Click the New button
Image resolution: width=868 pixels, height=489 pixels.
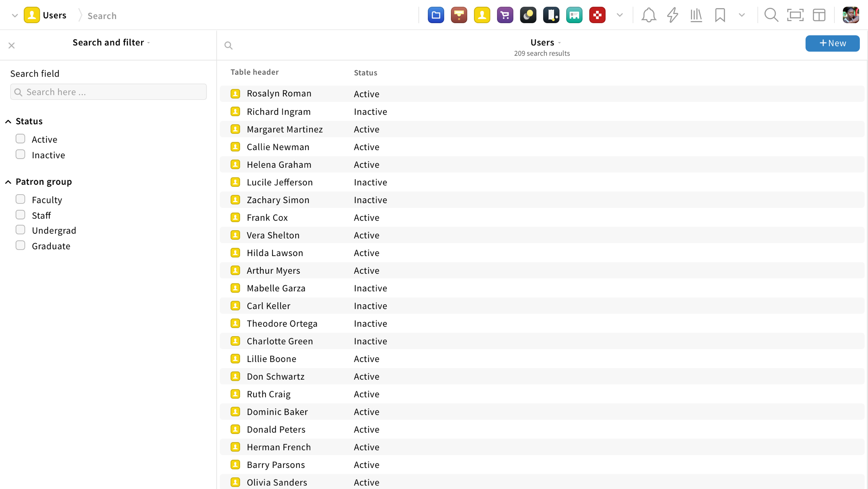tap(832, 43)
